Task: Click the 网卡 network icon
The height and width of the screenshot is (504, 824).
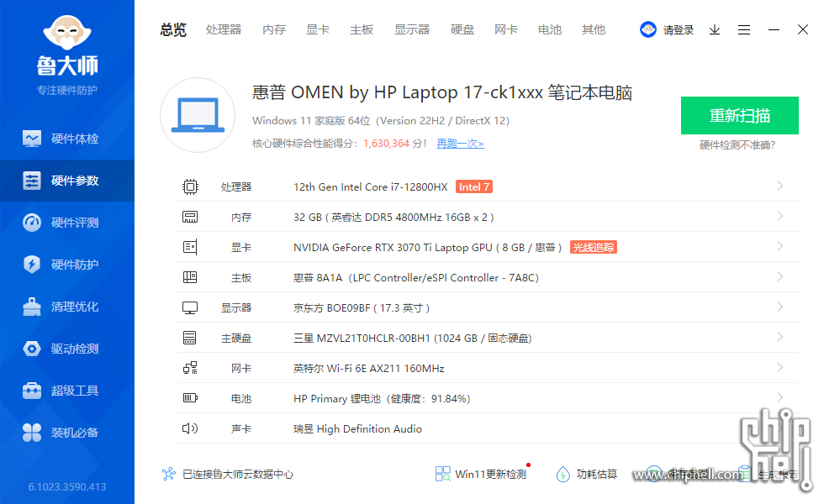Action: click(x=190, y=368)
